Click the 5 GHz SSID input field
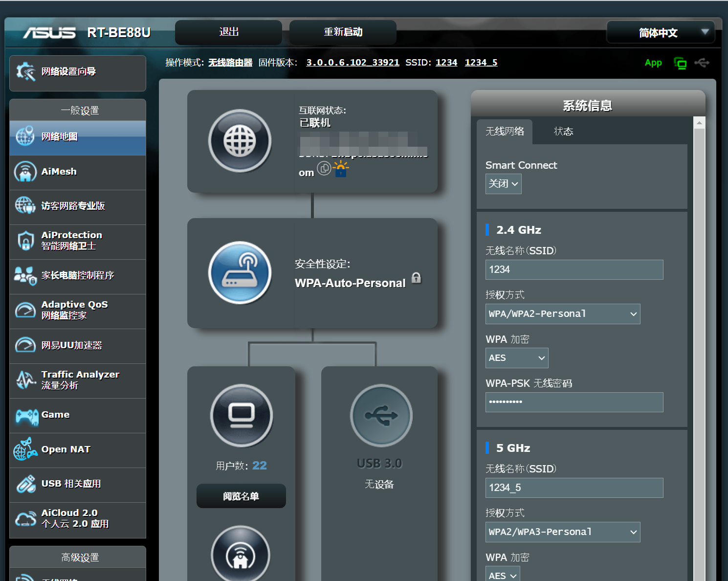 [x=574, y=488]
